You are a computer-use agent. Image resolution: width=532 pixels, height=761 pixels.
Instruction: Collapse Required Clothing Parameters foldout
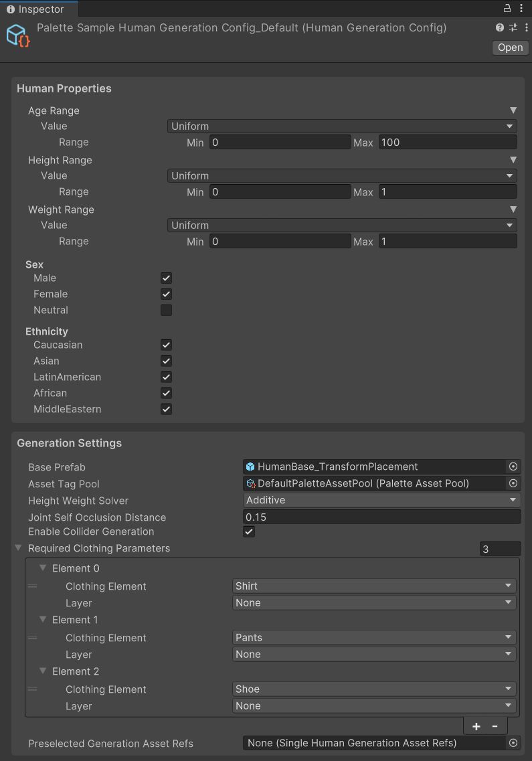coord(19,548)
